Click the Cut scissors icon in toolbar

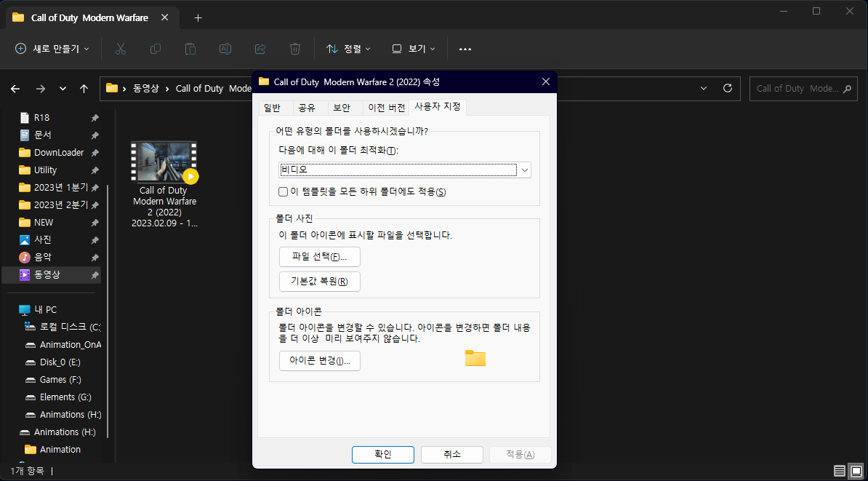(x=121, y=49)
